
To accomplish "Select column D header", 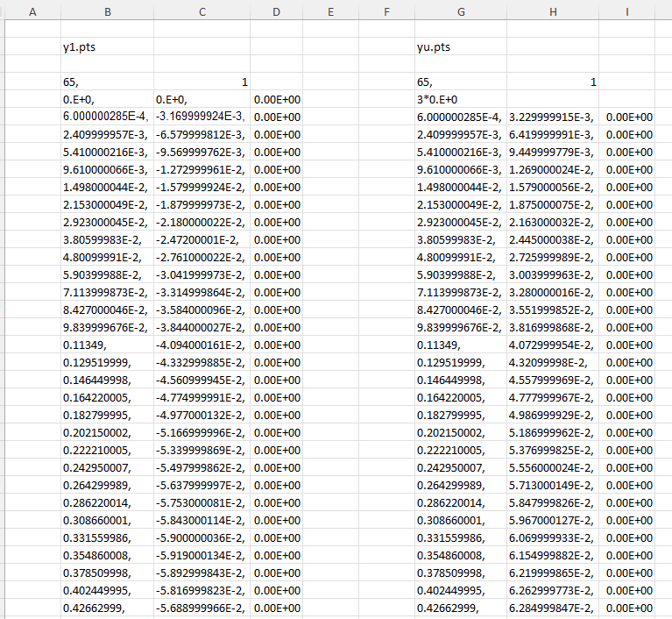I will (x=277, y=12).
